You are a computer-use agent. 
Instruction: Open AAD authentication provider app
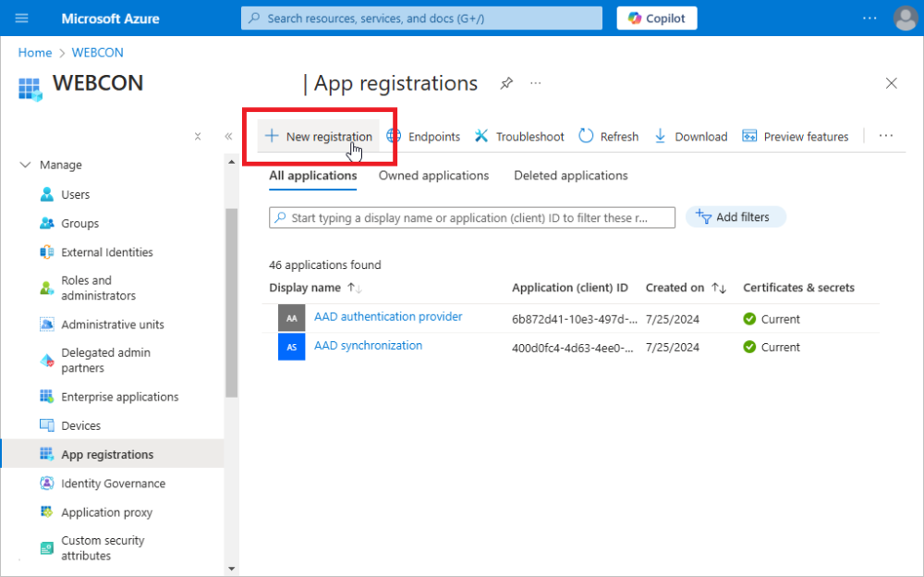(388, 317)
